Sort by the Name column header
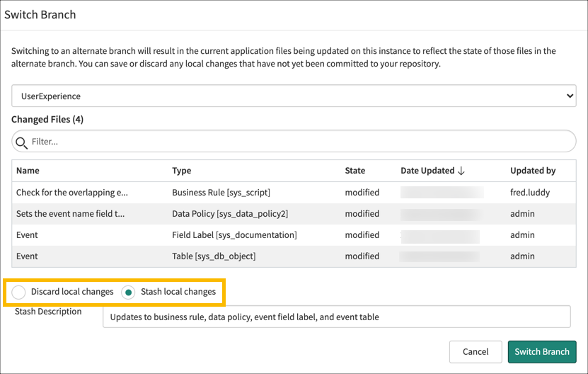This screenshot has width=588, height=374. pos(28,171)
